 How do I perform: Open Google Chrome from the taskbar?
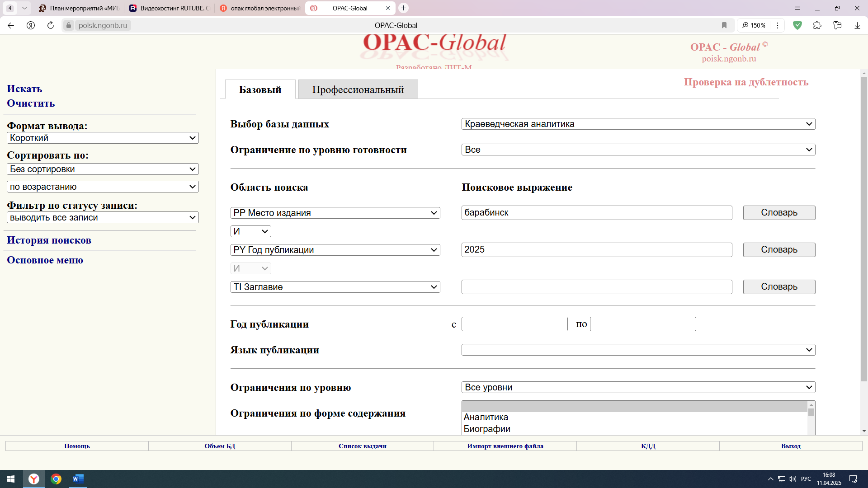coord(56,479)
